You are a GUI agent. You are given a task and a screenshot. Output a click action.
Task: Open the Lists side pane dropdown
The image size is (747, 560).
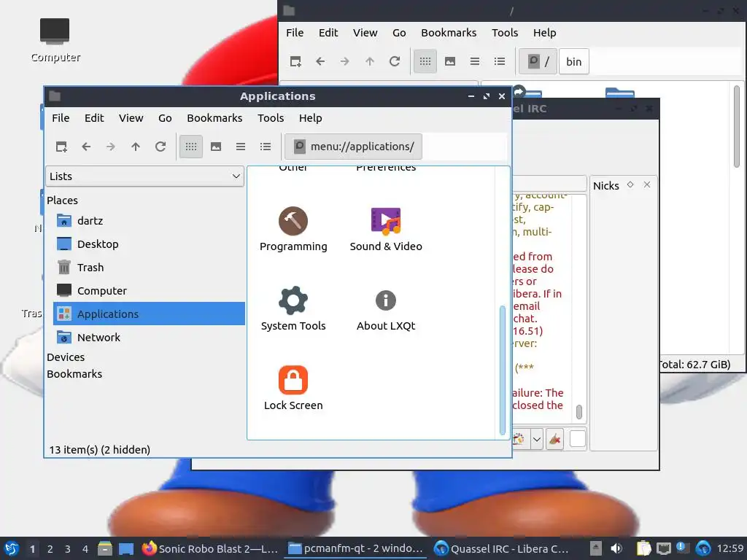[145, 176]
